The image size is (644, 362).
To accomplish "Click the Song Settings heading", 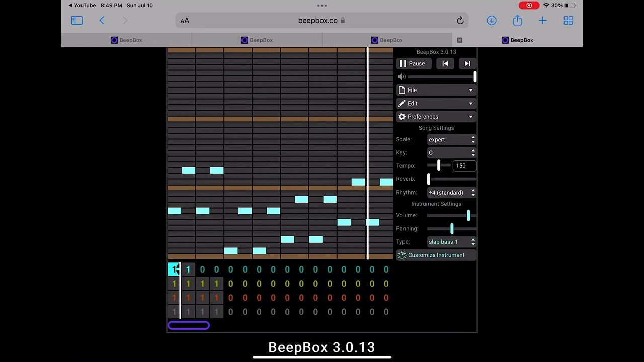I will pyautogui.click(x=436, y=128).
